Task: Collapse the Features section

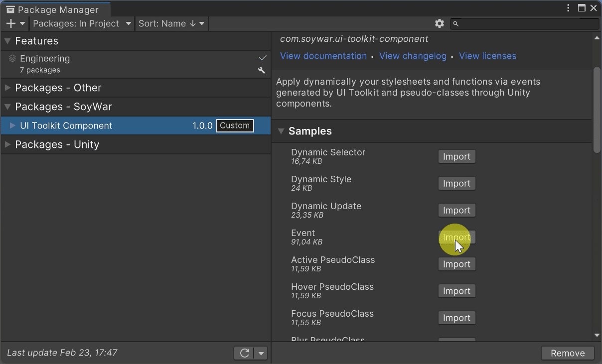Action: click(x=7, y=41)
